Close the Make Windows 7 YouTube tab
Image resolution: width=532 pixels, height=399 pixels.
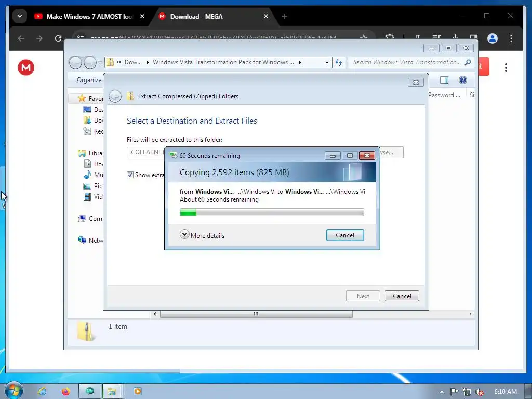142,16
